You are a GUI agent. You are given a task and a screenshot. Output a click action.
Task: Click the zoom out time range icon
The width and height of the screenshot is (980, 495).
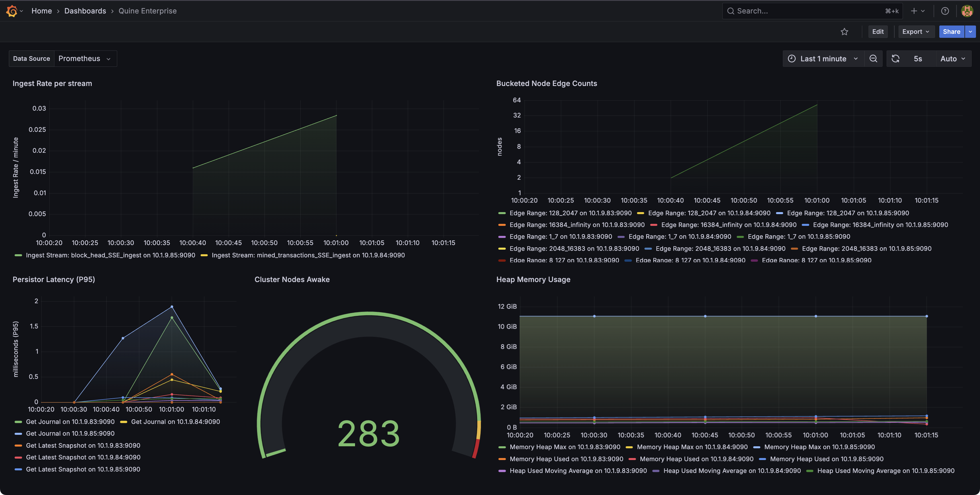[873, 58]
